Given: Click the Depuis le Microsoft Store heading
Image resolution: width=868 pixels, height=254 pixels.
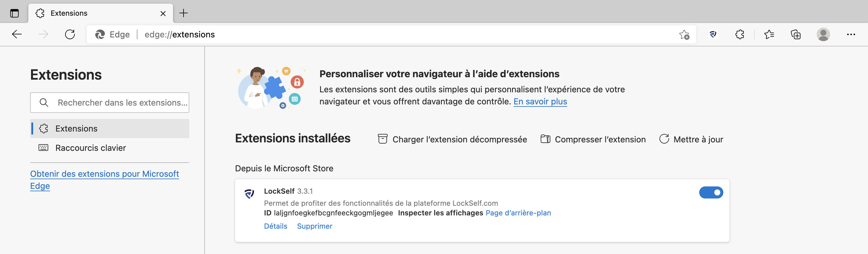Looking at the screenshot, I should pyautogui.click(x=284, y=168).
